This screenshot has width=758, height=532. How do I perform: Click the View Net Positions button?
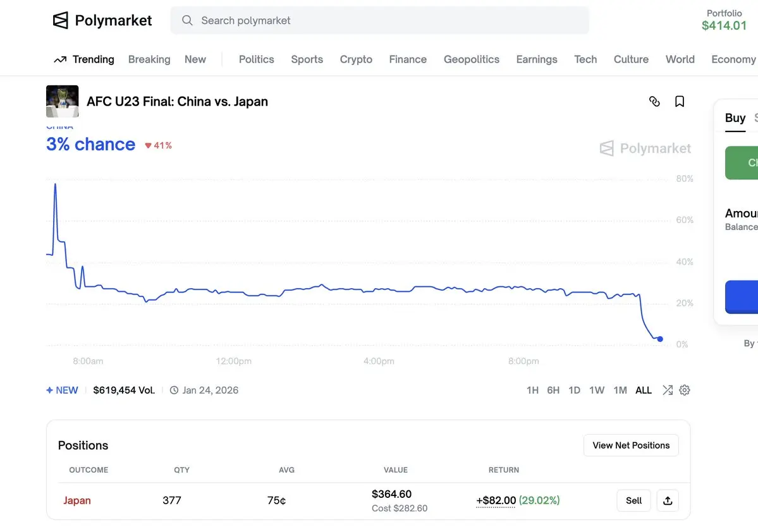(x=631, y=445)
